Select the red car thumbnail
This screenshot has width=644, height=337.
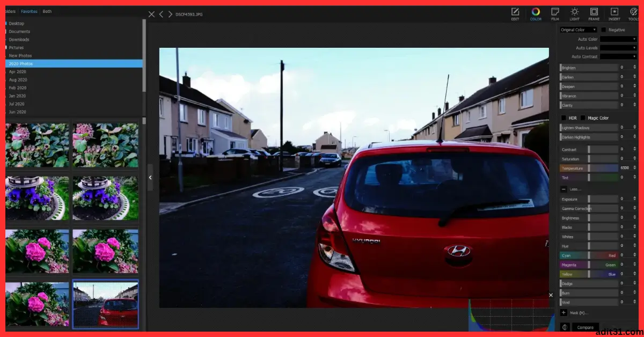tap(105, 304)
